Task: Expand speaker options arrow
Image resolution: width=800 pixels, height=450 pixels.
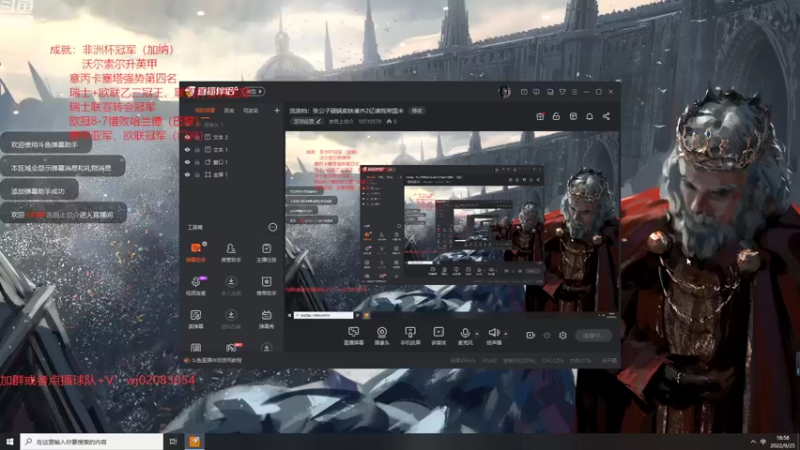Action: pyautogui.click(x=506, y=334)
